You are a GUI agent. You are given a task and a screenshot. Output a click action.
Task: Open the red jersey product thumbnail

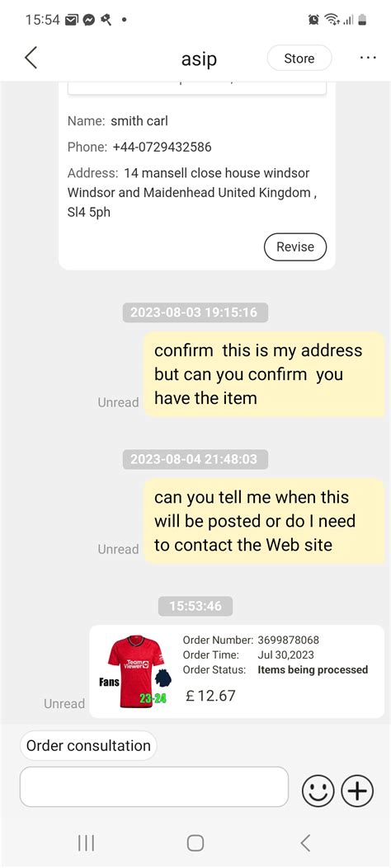(x=135, y=671)
